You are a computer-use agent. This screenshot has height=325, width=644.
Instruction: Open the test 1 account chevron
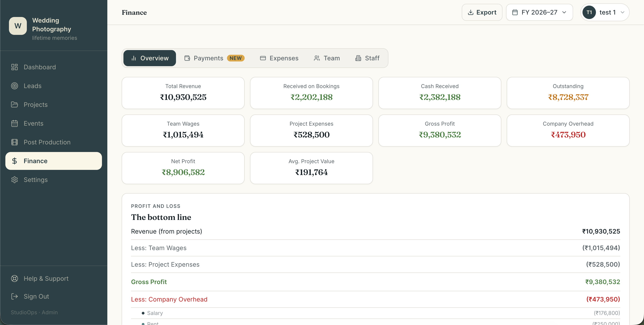click(622, 12)
